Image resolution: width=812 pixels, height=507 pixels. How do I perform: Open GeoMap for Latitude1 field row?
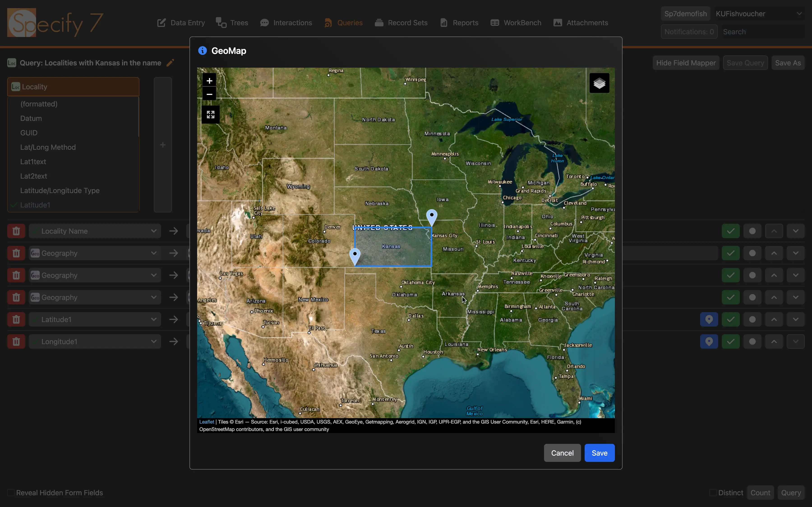click(709, 320)
